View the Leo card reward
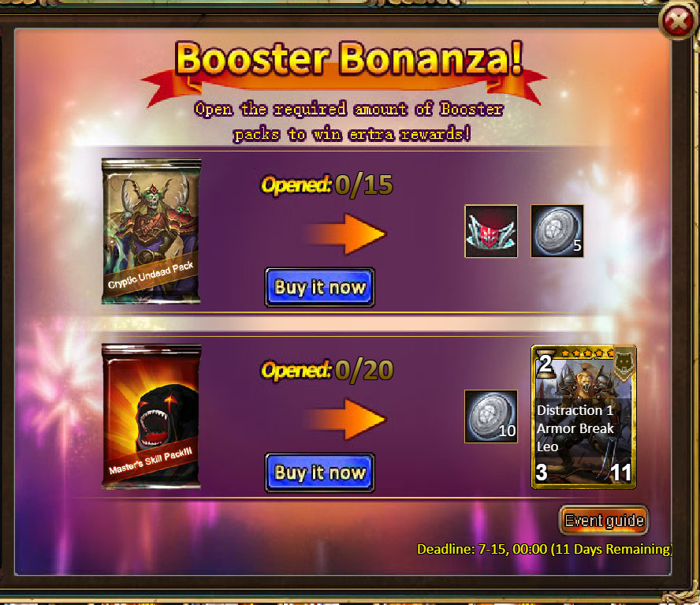The height and width of the screenshot is (605, 700). [583, 417]
